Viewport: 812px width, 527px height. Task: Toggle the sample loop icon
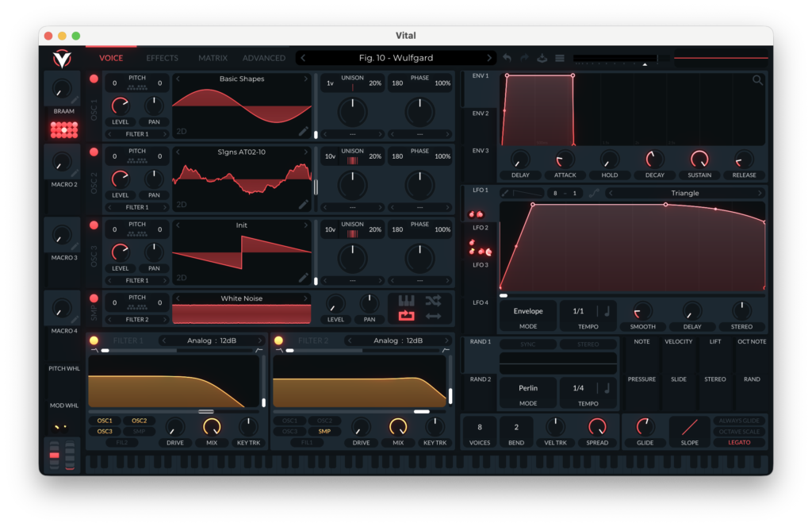tap(407, 316)
